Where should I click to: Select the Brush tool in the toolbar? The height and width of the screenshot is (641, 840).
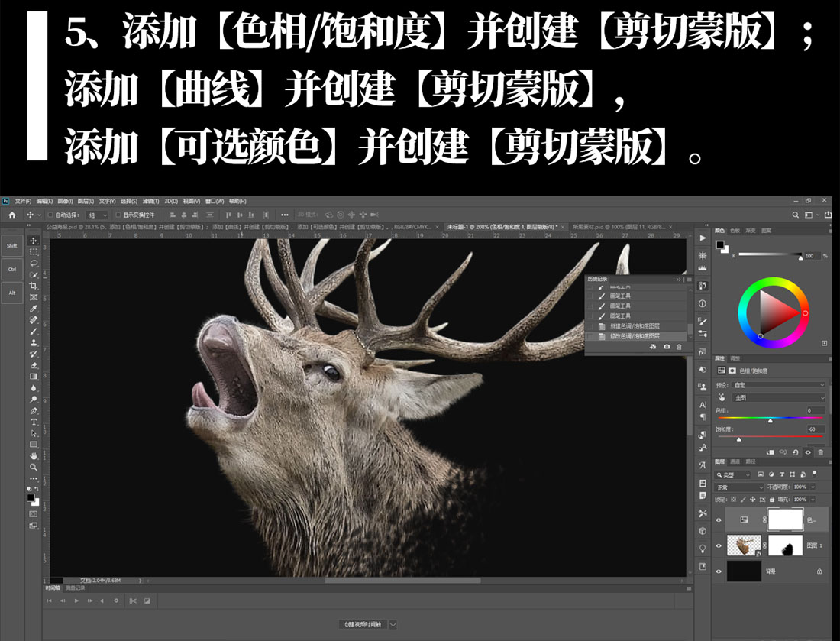(33, 332)
